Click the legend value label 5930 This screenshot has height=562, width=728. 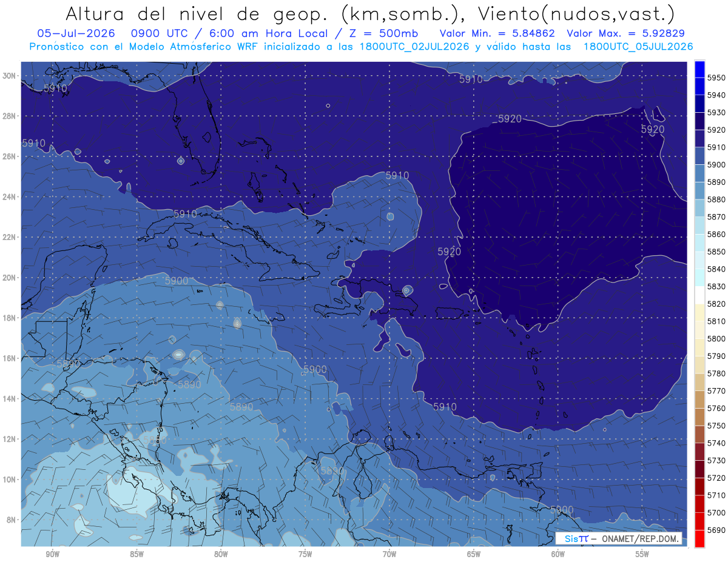click(716, 113)
